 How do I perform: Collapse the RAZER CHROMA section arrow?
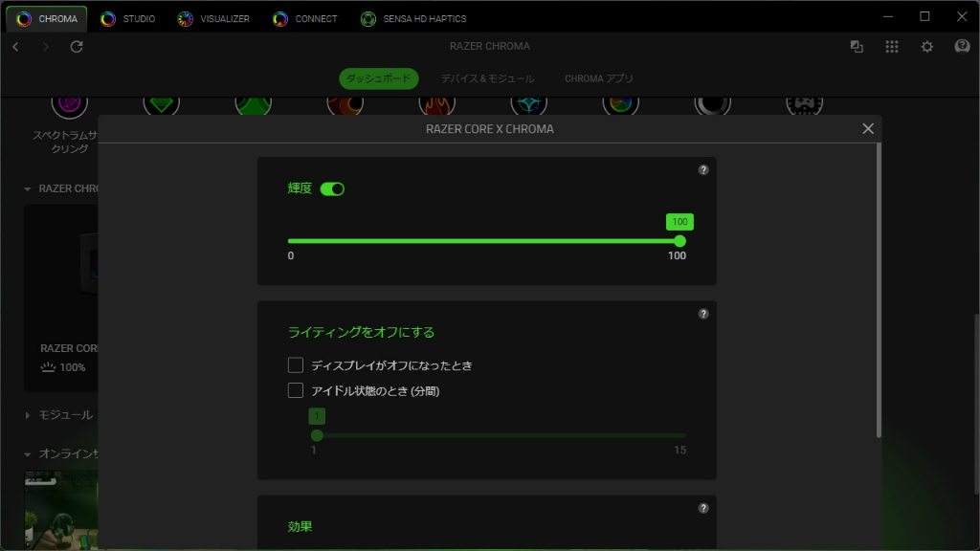(x=27, y=188)
